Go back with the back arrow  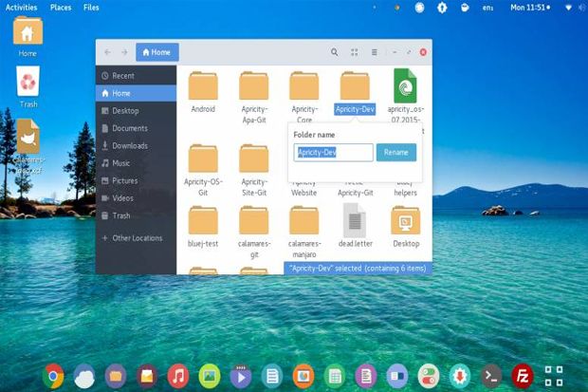(107, 52)
